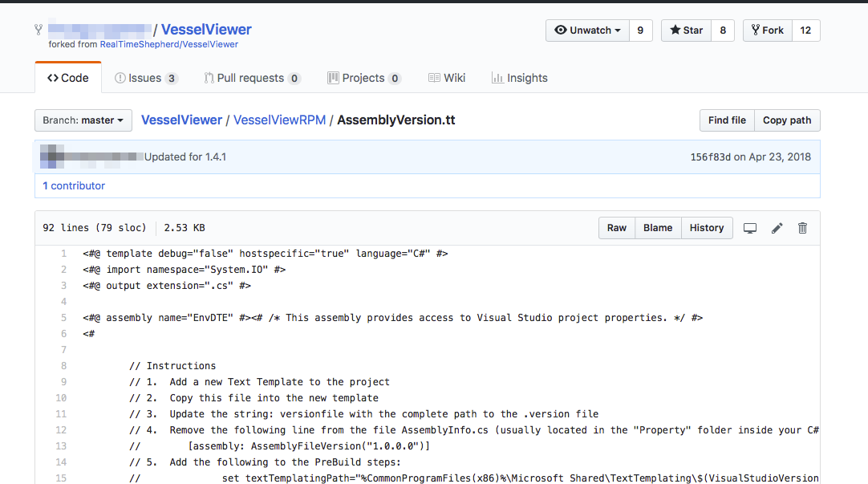Click the 'Remove the following line' comment

(x=474, y=430)
